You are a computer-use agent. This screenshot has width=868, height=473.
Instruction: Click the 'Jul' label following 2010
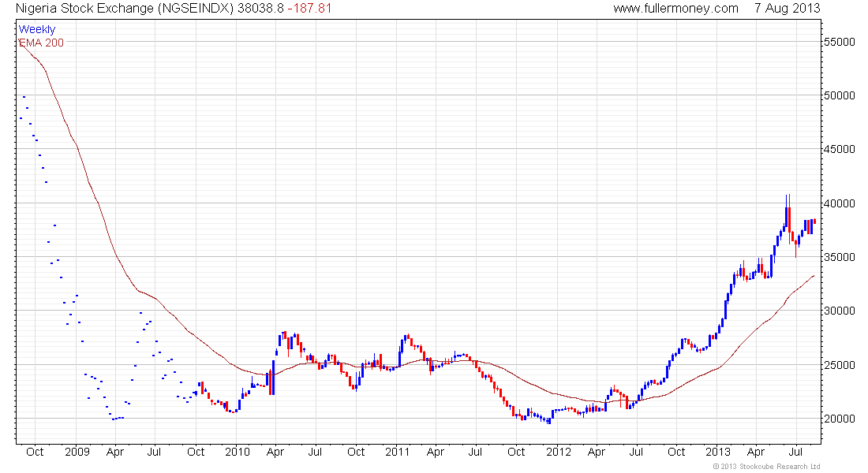coord(314,452)
